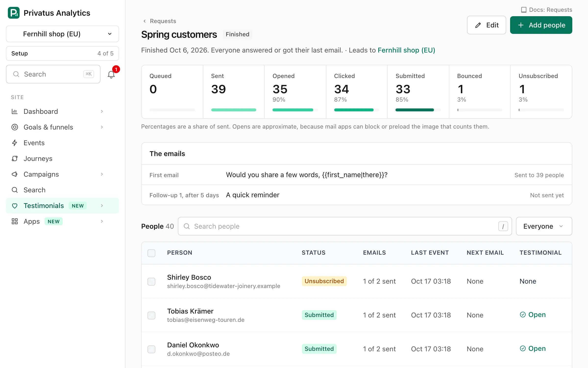This screenshot has height=368, width=588.
Task: Click the Docs: Requests book icon
Action: (x=524, y=10)
